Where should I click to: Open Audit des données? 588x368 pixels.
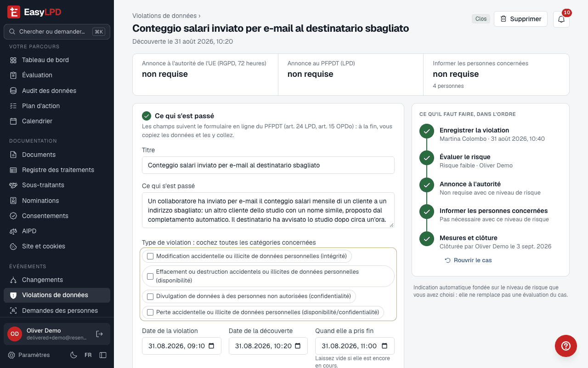coord(57,91)
